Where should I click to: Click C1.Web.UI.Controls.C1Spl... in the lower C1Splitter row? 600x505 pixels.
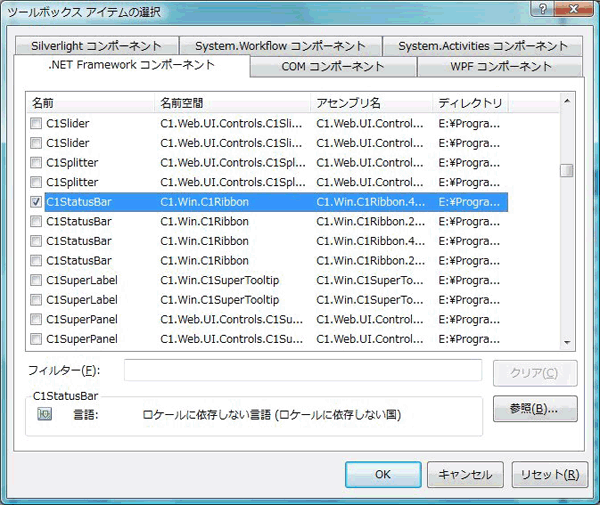coord(233,182)
